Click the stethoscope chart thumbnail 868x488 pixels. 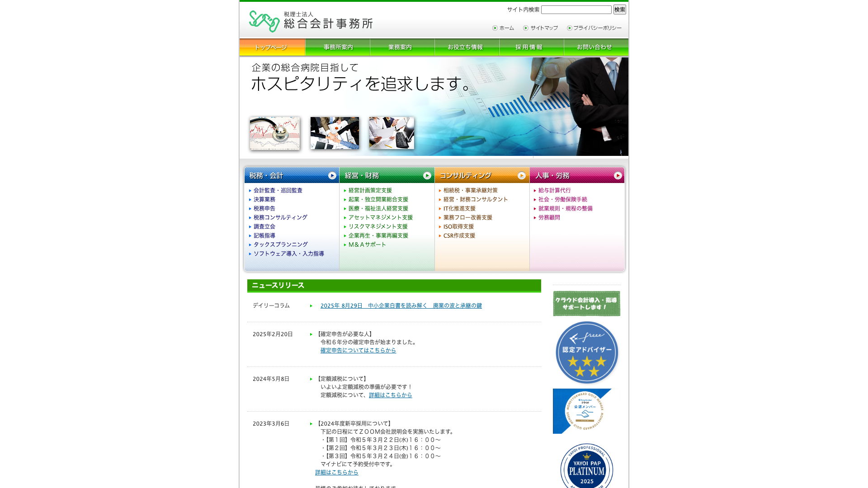[x=275, y=133]
